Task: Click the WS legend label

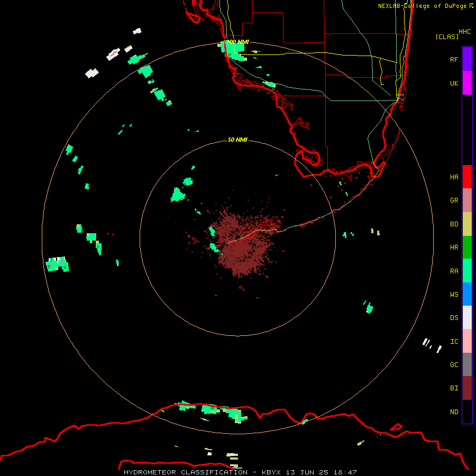Action: 454,295
